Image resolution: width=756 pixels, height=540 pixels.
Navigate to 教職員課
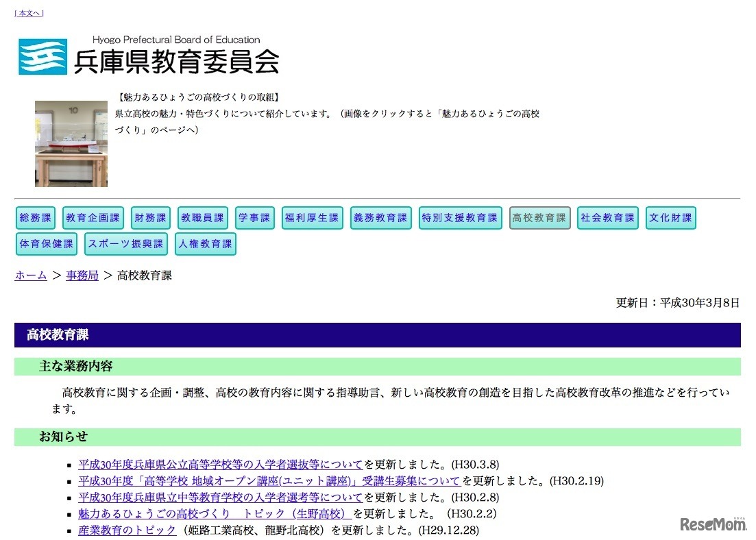point(202,217)
